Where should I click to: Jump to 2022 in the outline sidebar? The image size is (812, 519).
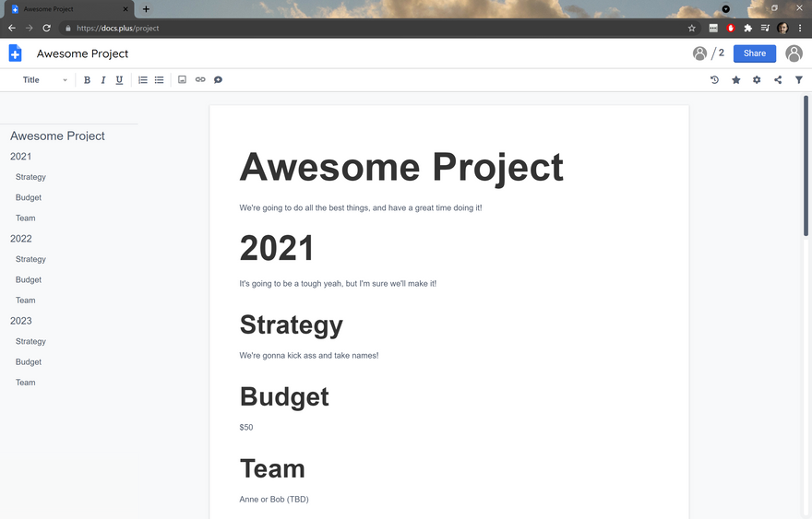[21, 239]
